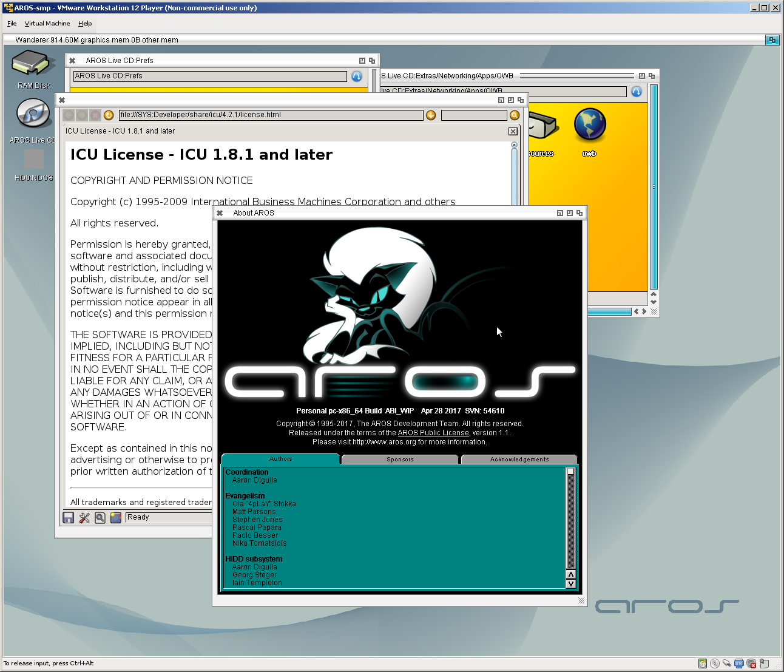Select the ICU License page tab

120,131
